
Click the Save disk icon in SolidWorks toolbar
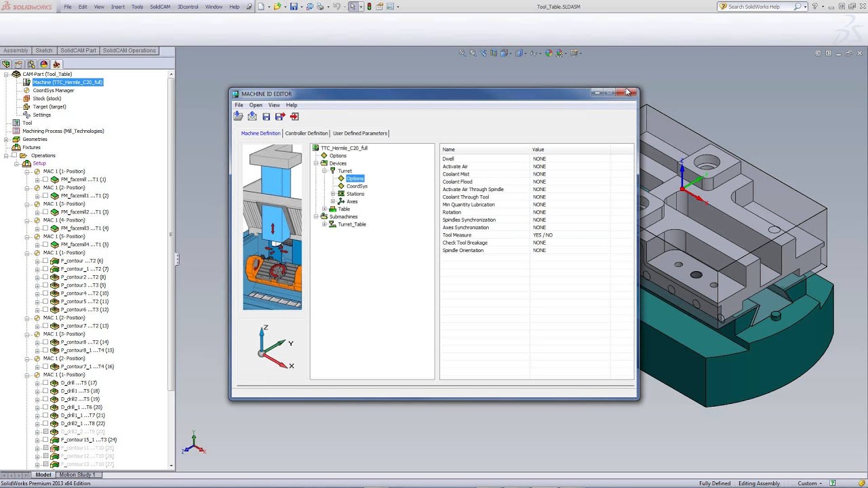294,7
